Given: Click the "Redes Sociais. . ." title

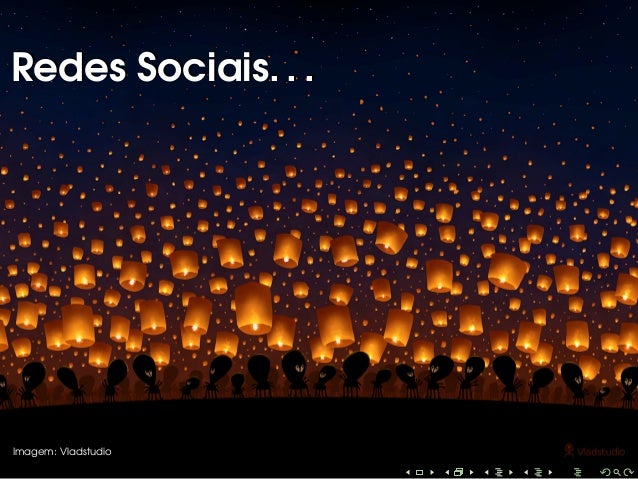Looking at the screenshot, I should click(x=162, y=67).
